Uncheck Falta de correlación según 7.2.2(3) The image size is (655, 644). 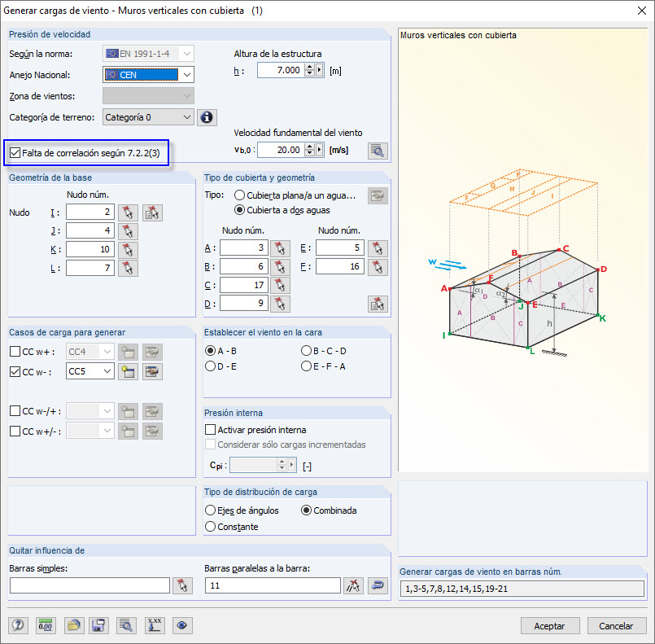(x=15, y=153)
